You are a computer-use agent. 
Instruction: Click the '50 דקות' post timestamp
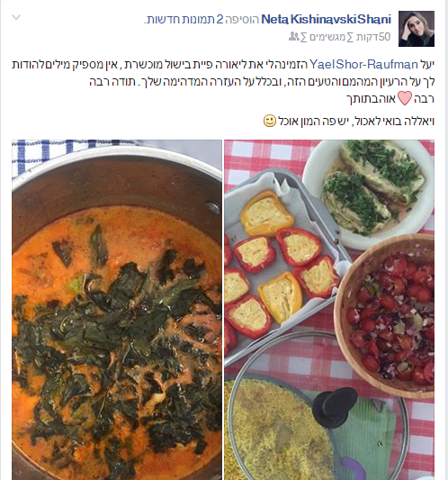373,37
